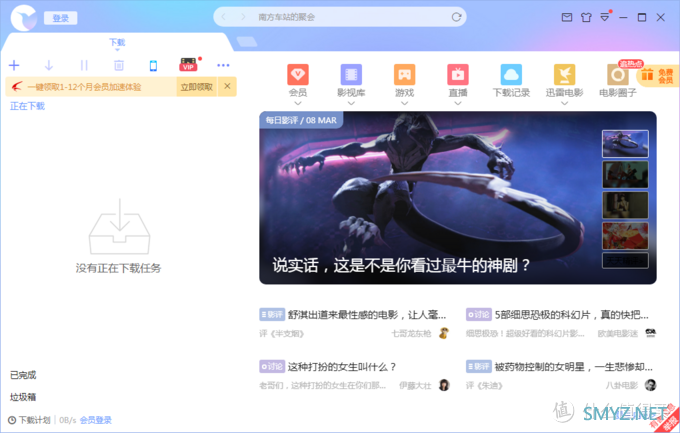This screenshot has height=433, width=680.
Task: Click the 迅雷电影 icon
Action: pyautogui.click(x=565, y=75)
